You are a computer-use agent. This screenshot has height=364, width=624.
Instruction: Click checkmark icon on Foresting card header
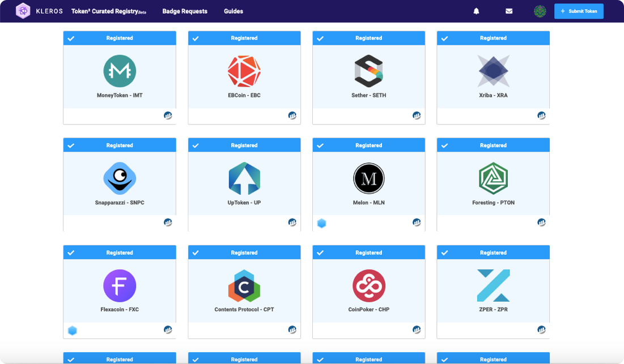(445, 146)
